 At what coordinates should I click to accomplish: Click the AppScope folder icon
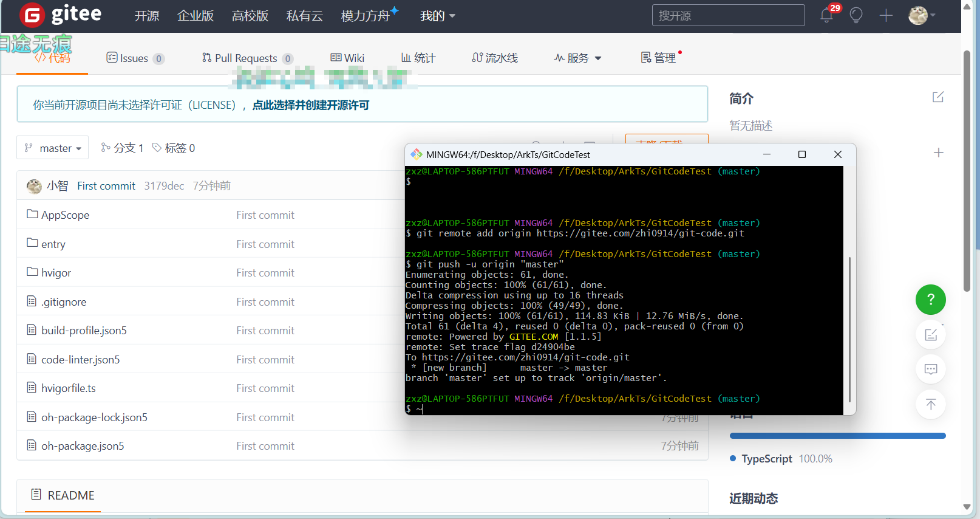pos(32,215)
